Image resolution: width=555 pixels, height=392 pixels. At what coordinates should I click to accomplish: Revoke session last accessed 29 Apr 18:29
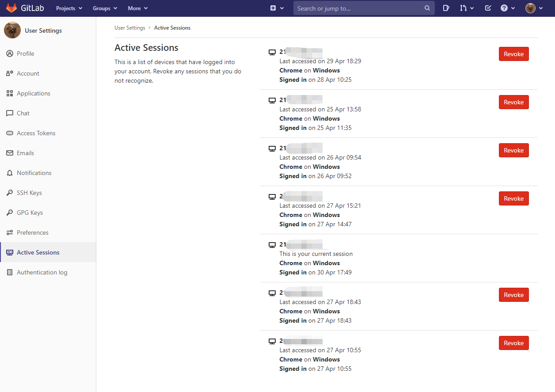(513, 54)
